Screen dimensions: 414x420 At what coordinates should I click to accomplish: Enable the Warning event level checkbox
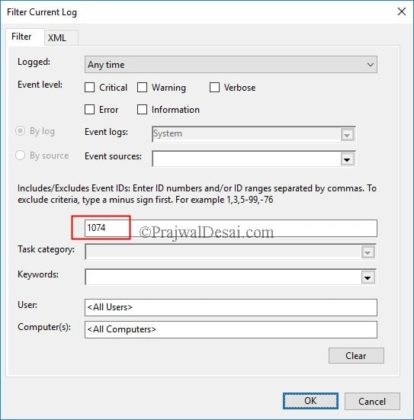tap(142, 87)
